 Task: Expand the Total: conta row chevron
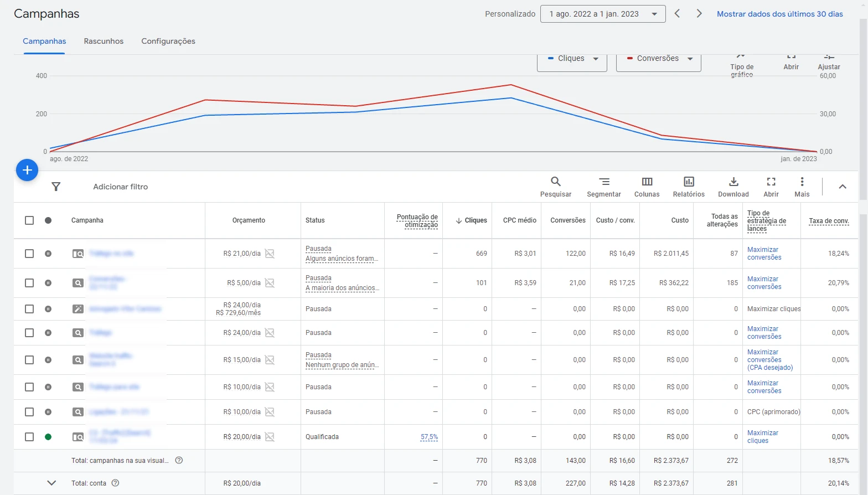[x=51, y=483]
